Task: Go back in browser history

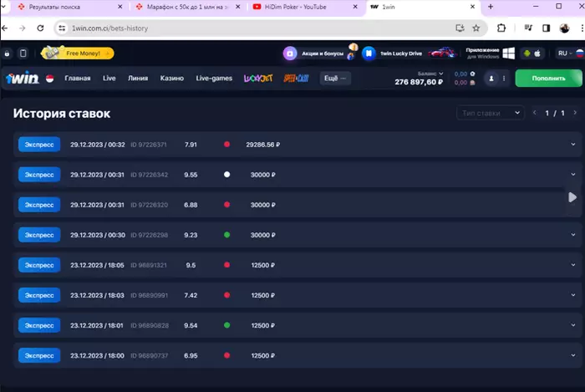Action: pyautogui.click(x=5, y=28)
